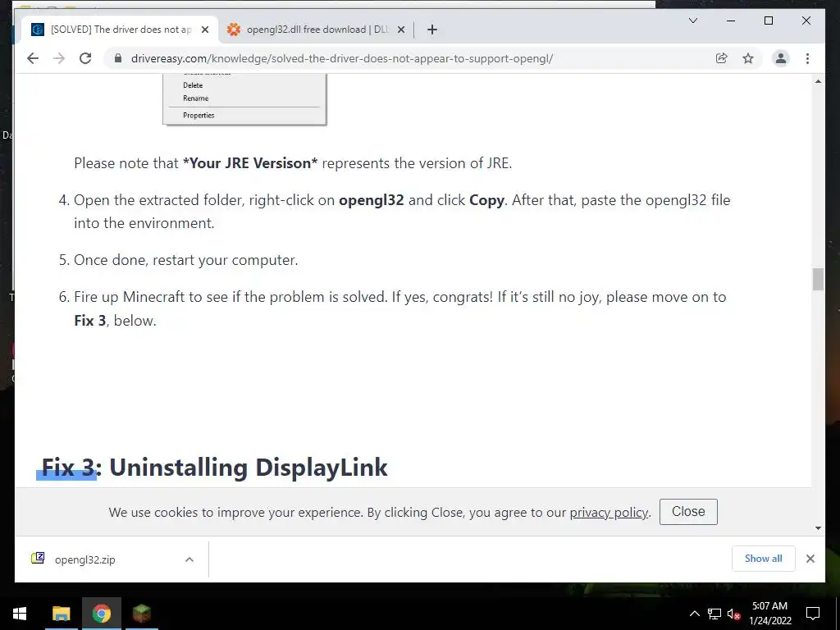840x630 pixels.
Task: Minimize the Chrome window
Action: [x=731, y=21]
